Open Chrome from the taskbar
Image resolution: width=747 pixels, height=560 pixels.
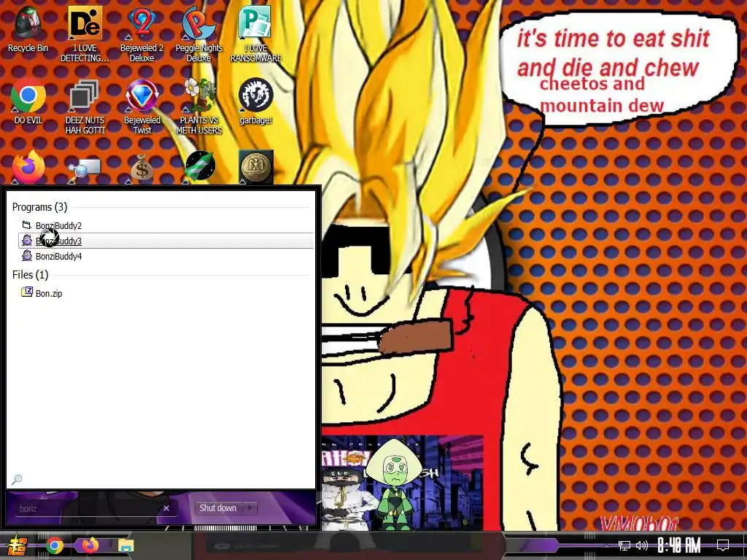tap(54, 545)
